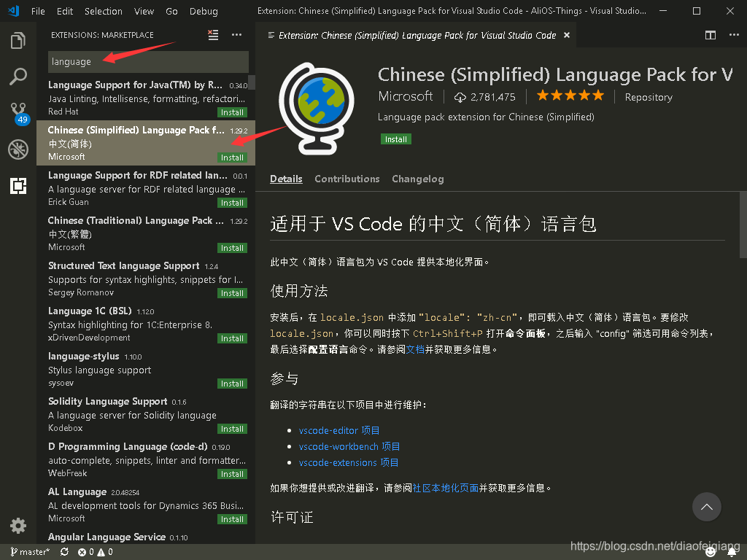Open the Edit menu

[x=65, y=11]
